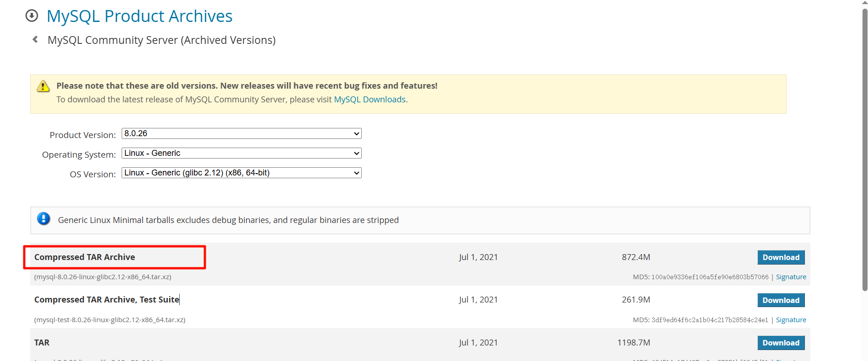This screenshot has width=868, height=361.
Task: Click the yellow warning triangle icon
Action: (x=43, y=86)
